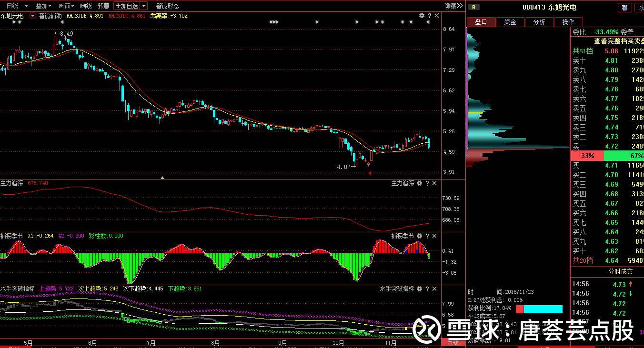Screen dimensions: 644x348
Task: Open settings gear for the main K-line chart
Action: pos(421,16)
